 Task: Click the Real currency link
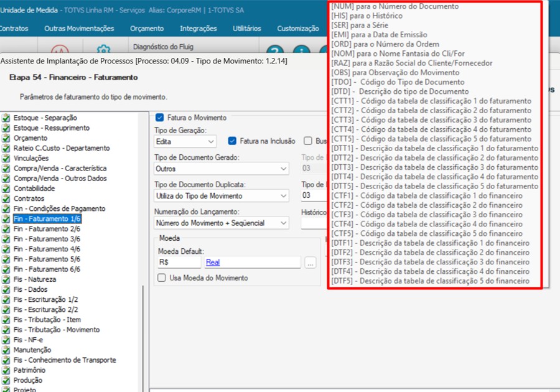tap(213, 262)
